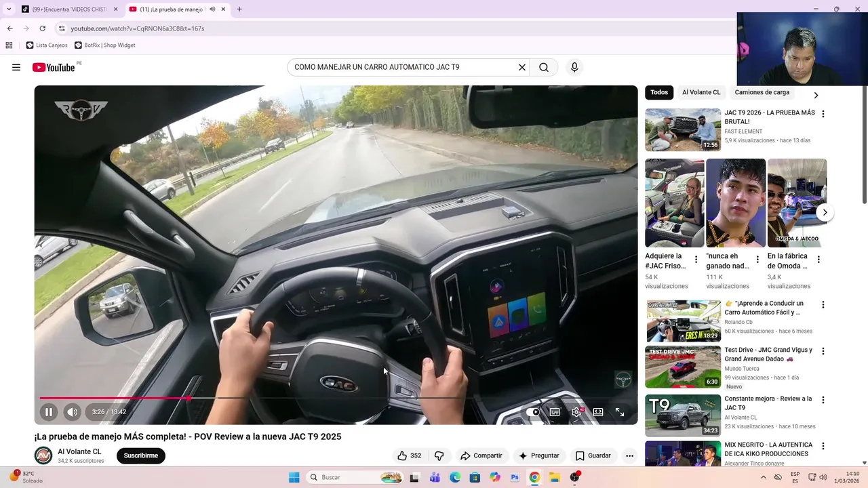
Task: Toggle subtitles in the video player
Action: pyautogui.click(x=555, y=411)
